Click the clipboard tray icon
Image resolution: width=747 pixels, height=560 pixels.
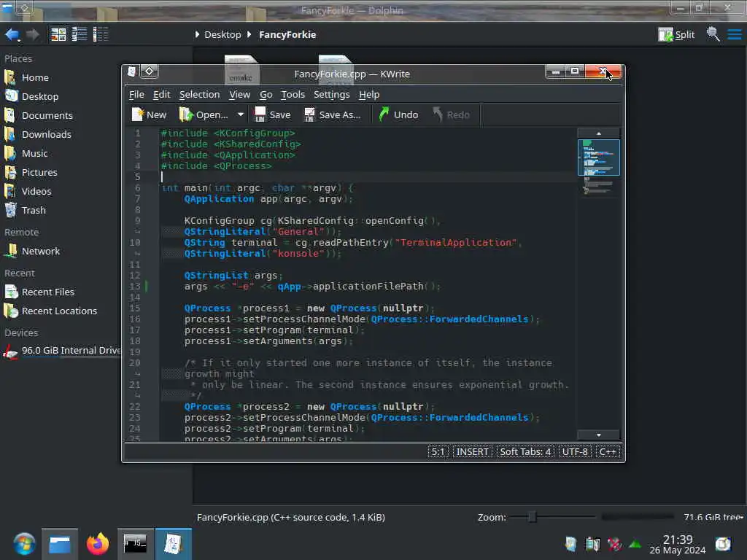pos(570,544)
